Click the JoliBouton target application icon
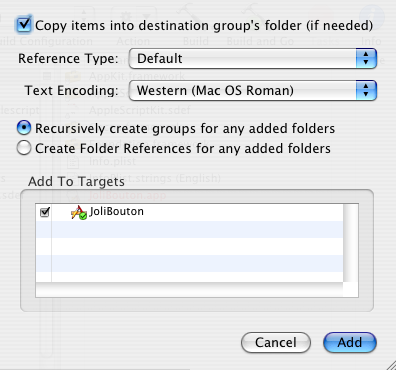 (79, 212)
